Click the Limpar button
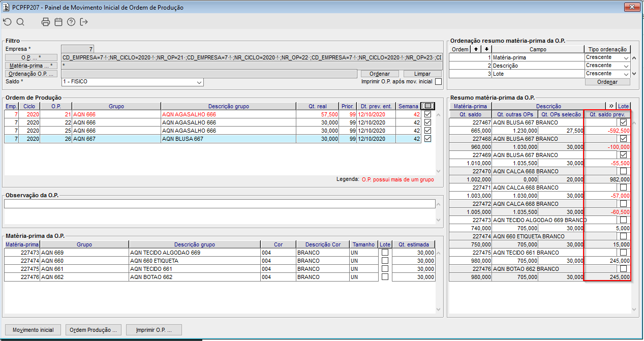Screen dimensions: 644x341 pos(422,74)
